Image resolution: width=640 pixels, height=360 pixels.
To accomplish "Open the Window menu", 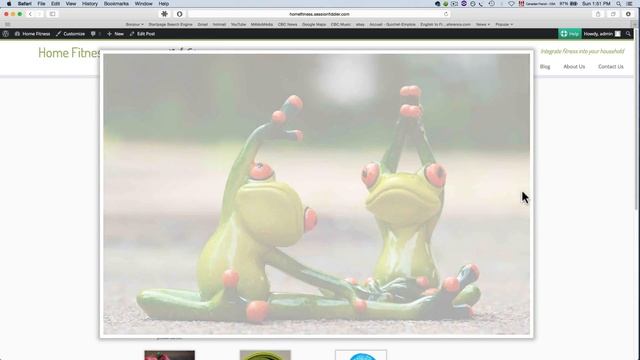I will 143,4.
